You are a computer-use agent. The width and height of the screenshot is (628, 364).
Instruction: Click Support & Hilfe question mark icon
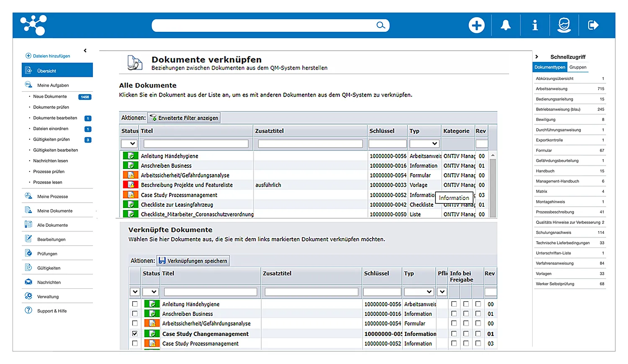point(28,310)
